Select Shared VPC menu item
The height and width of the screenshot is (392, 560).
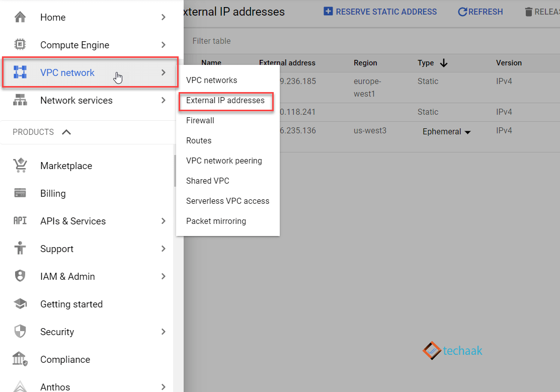(x=207, y=181)
